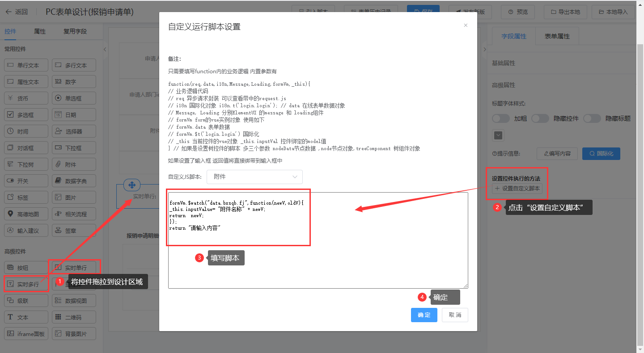Pick the 二维码 advanced control
Image resolution: width=644 pixels, height=353 pixels.
(x=74, y=317)
